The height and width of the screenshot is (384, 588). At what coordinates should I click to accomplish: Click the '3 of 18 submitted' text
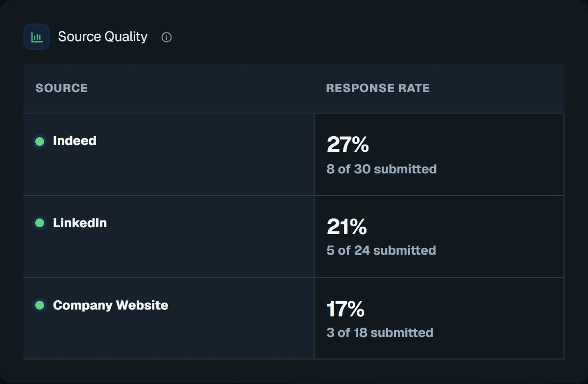pyautogui.click(x=380, y=333)
